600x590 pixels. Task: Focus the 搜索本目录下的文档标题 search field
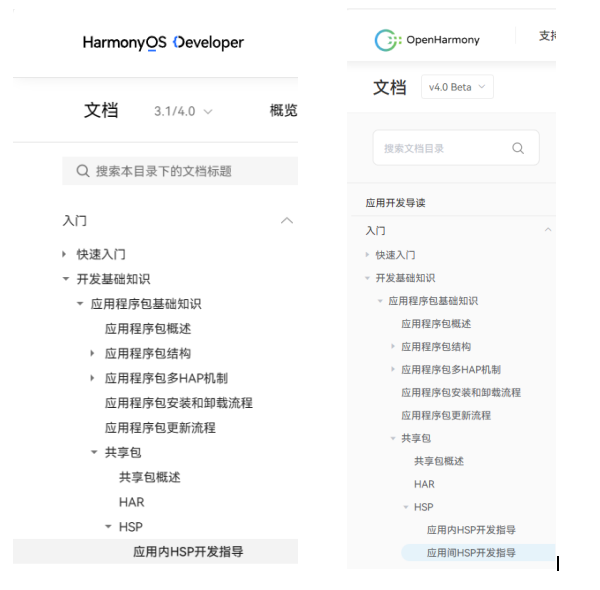click(180, 171)
